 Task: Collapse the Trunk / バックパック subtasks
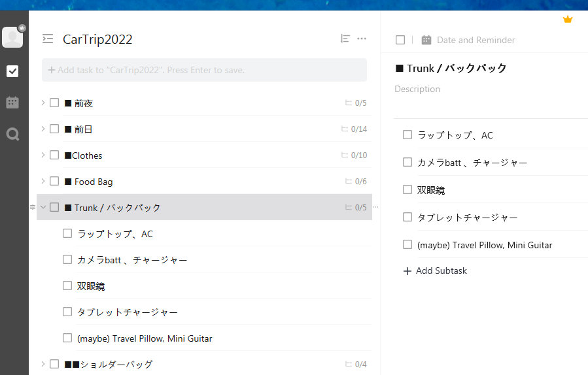pos(43,207)
